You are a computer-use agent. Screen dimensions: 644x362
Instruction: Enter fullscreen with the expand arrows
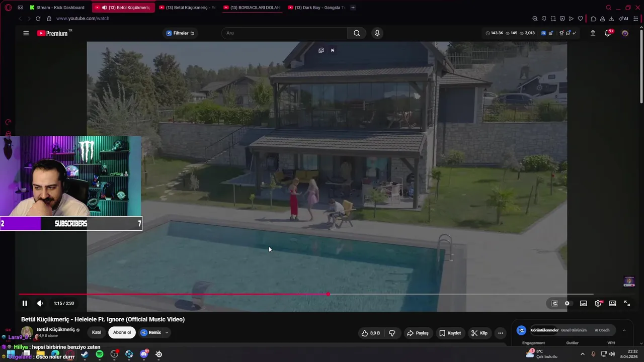click(627, 303)
